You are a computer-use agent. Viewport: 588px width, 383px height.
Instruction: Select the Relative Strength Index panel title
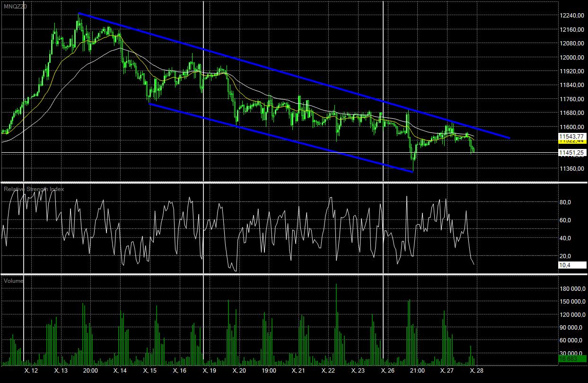tap(34, 189)
